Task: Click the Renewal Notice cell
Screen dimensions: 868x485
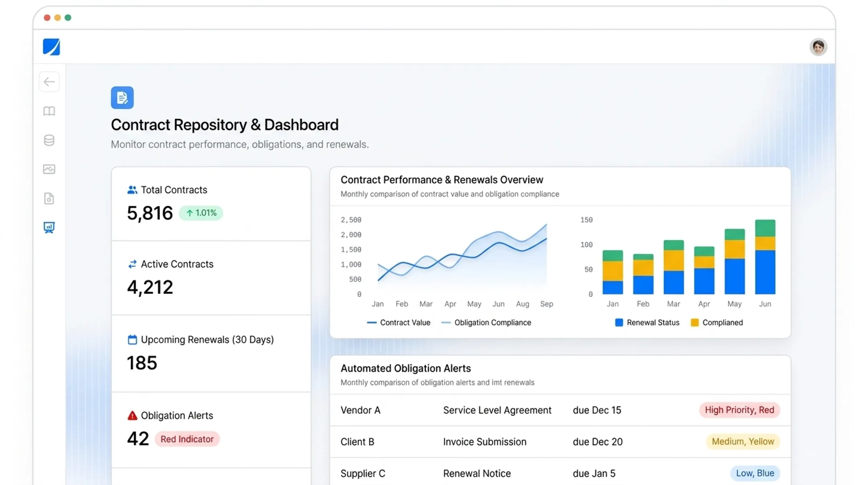Action: coord(477,473)
